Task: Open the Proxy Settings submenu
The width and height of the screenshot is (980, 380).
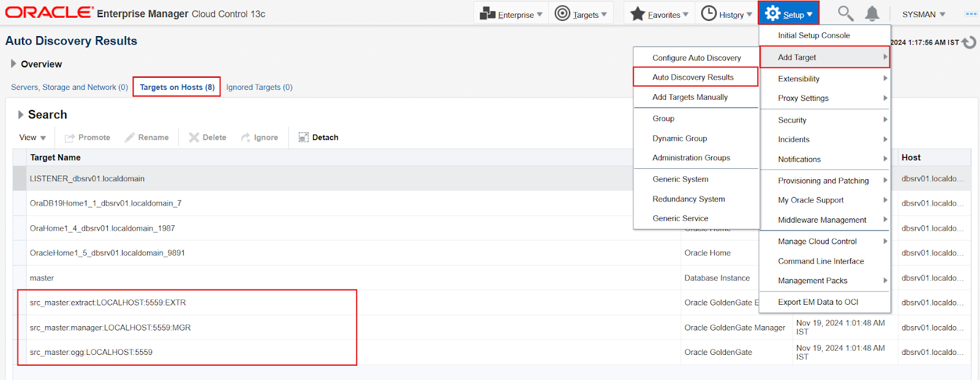Action: (824, 98)
